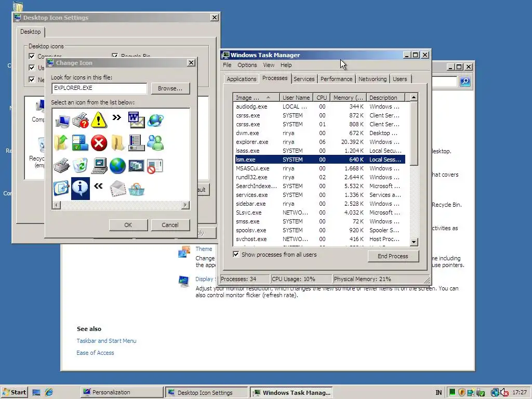Click the search magnifier in Personalization window

pyautogui.click(x=465, y=82)
